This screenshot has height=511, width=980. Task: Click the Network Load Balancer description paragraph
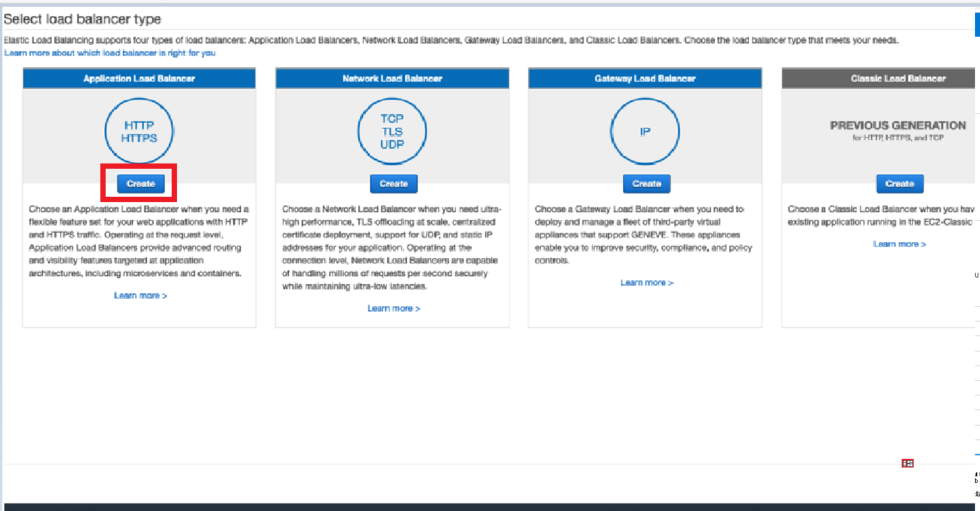click(392, 247)
